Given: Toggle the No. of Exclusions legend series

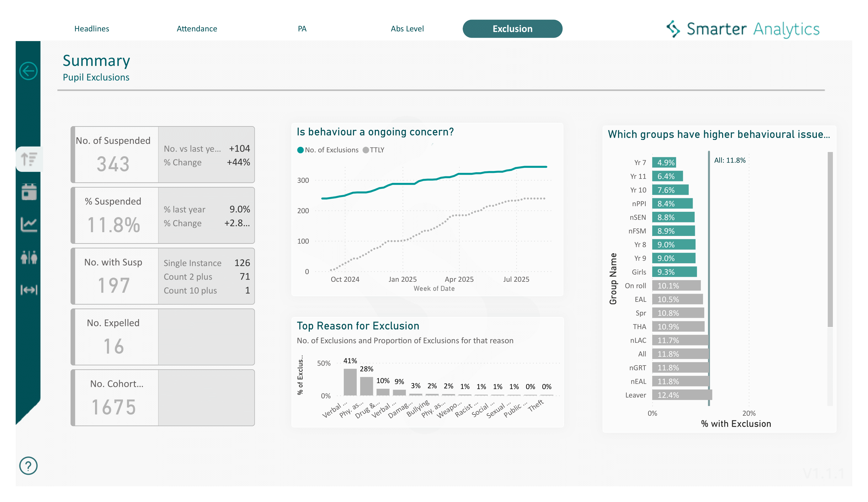Looking at the screenshot, I should point(327,150).
